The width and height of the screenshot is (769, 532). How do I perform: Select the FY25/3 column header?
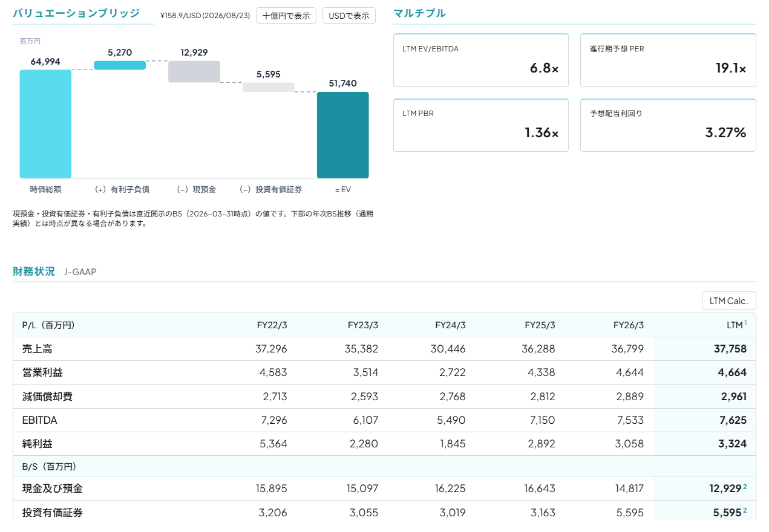(x=540, y=325)
